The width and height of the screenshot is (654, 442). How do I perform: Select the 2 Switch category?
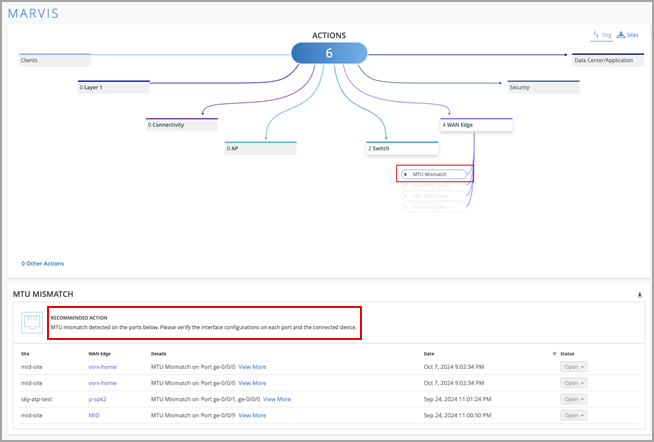click(401, 148)
